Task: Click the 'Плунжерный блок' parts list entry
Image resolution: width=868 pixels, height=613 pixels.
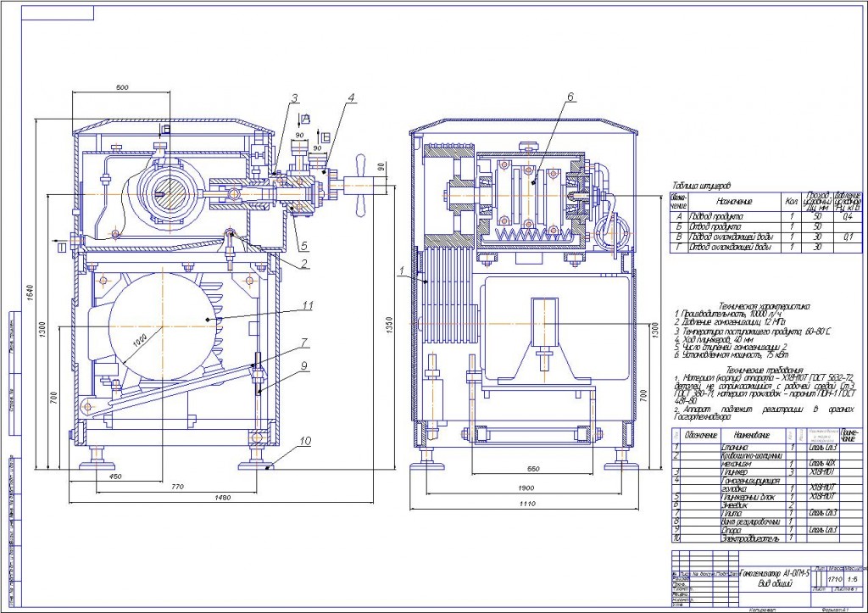Action: tap(748, 497)
